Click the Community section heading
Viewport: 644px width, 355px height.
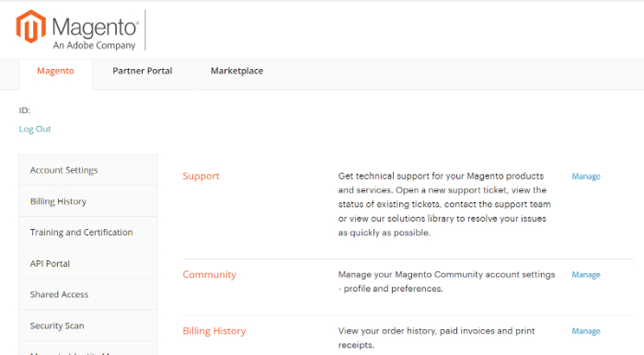pyautogui.click(x=209, y=275)
